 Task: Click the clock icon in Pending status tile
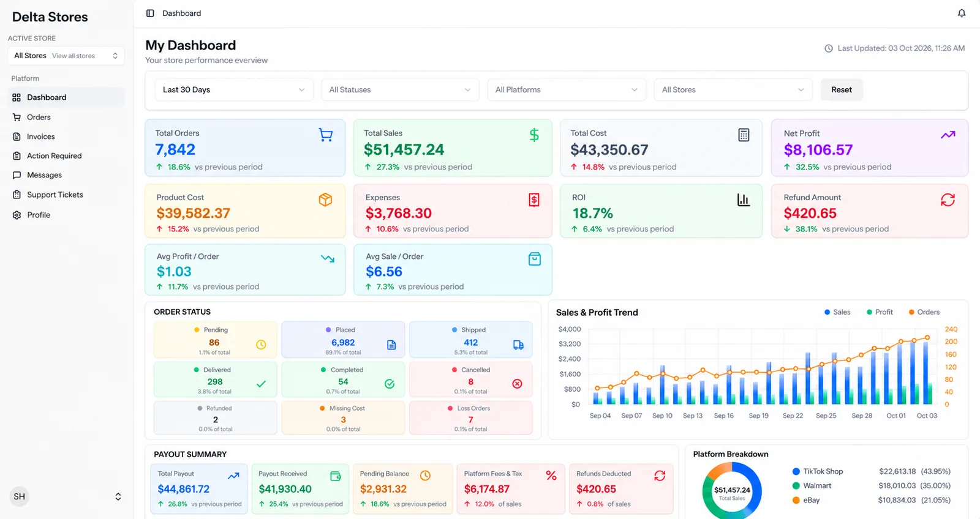click(261, 345)
